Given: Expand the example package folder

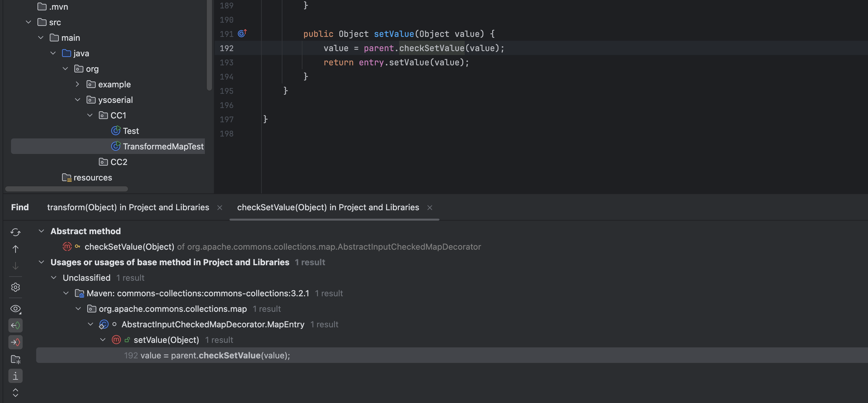Looking at the screenshot, I should click(x=78, y=84).
